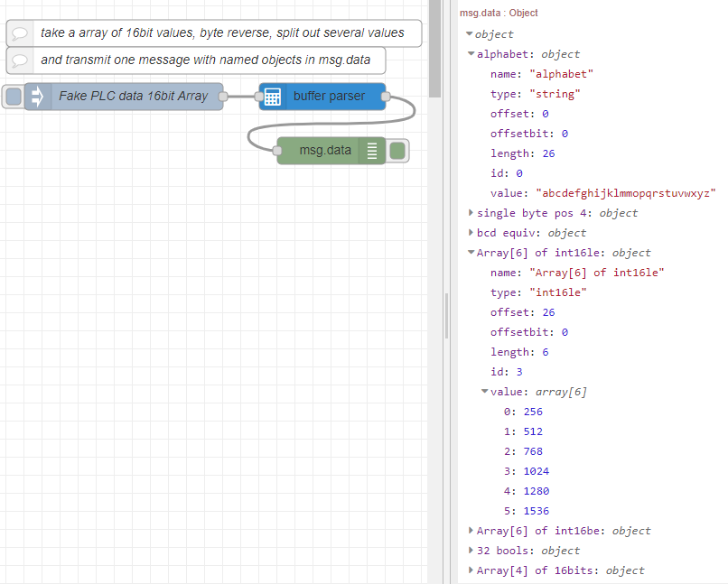This screenshot has width=728, height=584.
Task: Click the speech bubble icon on first comment node
Action: (20, 33)
